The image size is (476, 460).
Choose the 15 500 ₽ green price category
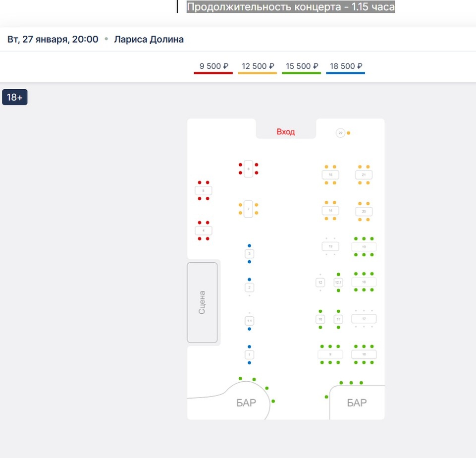coord(301,66)
